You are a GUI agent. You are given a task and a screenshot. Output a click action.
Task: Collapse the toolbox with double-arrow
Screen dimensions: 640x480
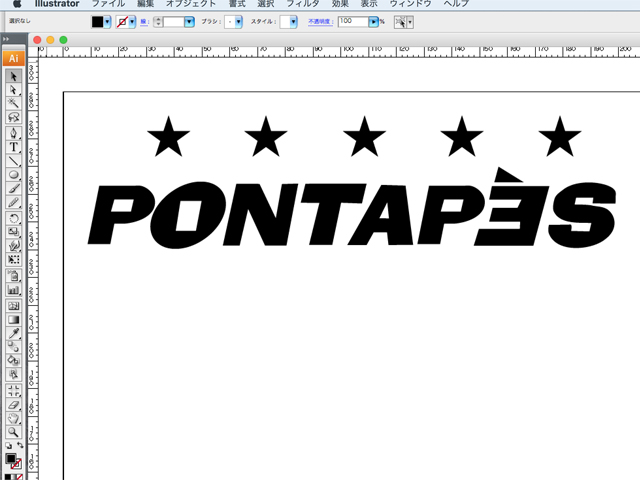click(6, 39)
